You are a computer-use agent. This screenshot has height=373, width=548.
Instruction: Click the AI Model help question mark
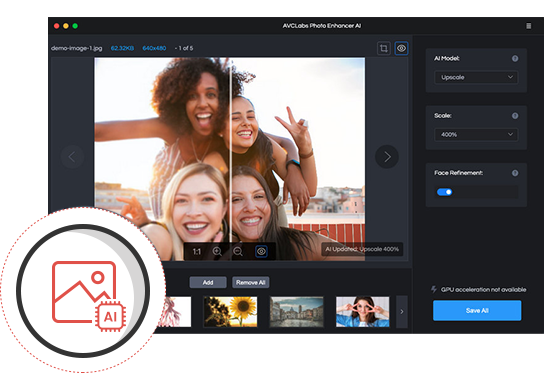coord(515,58)
